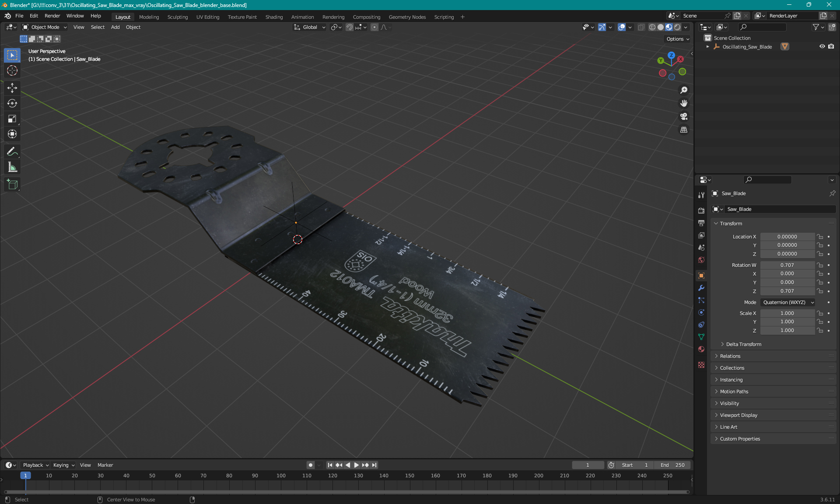This screenshot has height=504, width=840.
Task: Select the Select Box tool
Action: coord(12,55)
